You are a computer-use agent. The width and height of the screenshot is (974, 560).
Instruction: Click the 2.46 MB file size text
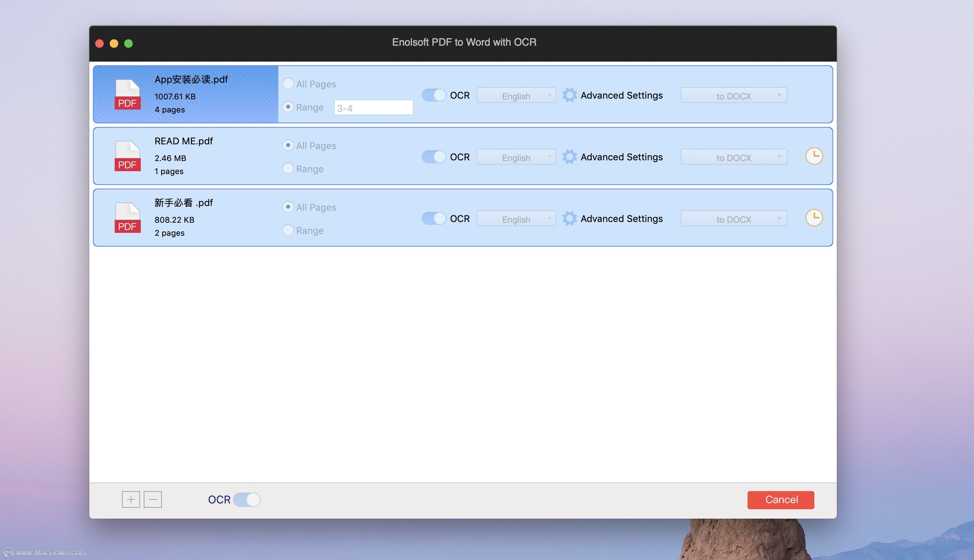(x=170, y=158)
